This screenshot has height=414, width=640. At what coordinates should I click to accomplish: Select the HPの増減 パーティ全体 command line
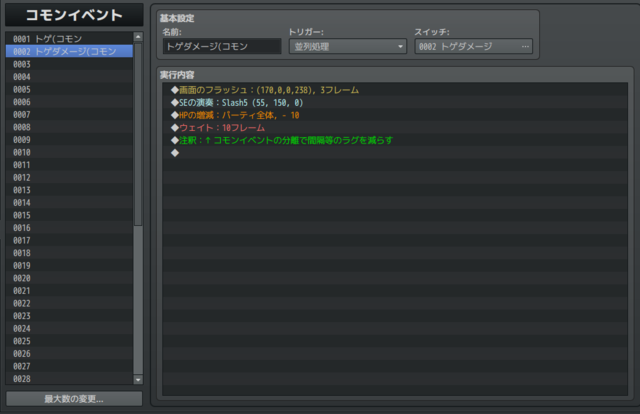click(395, 115)
